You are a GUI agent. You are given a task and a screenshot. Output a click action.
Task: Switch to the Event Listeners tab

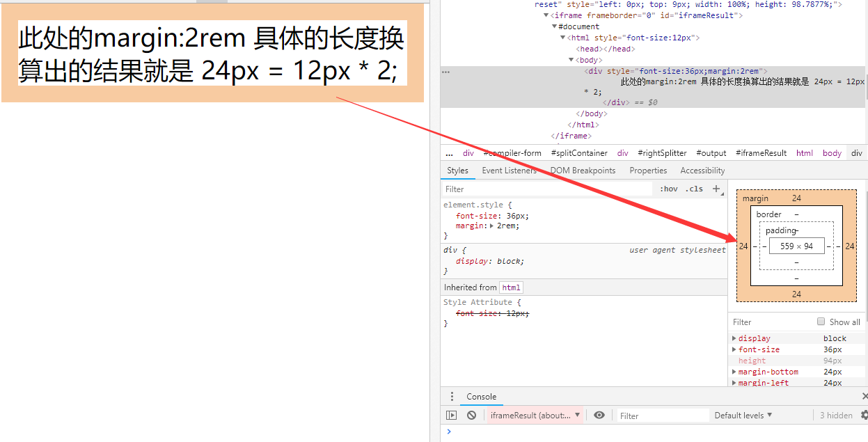[509, 170]
